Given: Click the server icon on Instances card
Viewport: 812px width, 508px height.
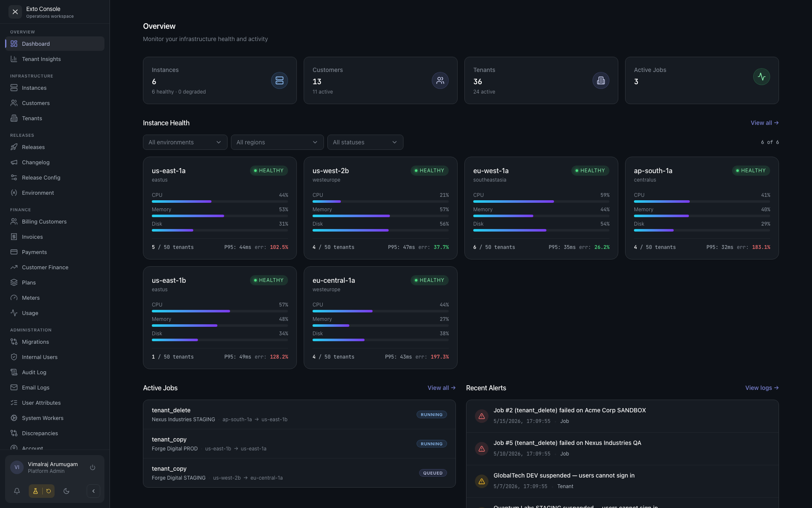Looking at the screenshot, I should 280,80.
